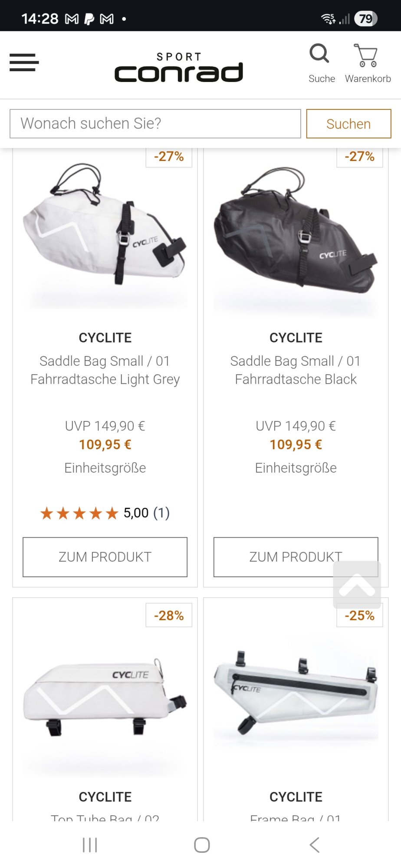Screen dimensions: 401x868
Task: Tap the -28% discount badge
Action: (169, 615)
